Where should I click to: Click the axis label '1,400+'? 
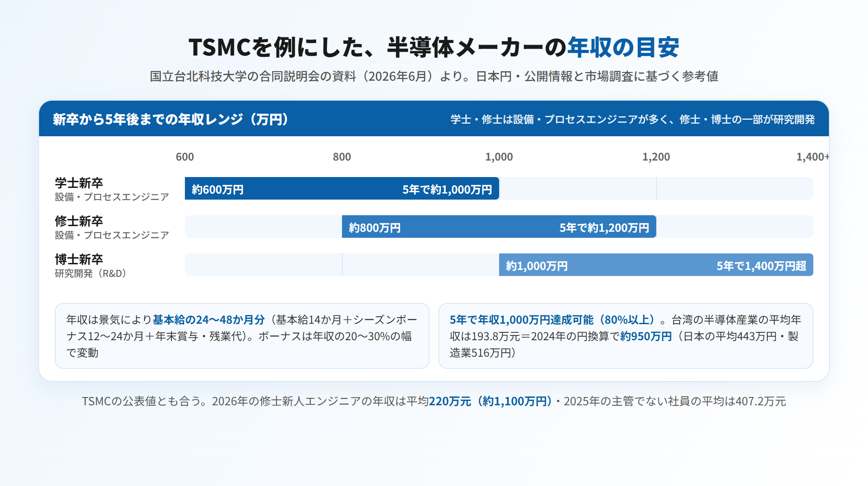812,157
